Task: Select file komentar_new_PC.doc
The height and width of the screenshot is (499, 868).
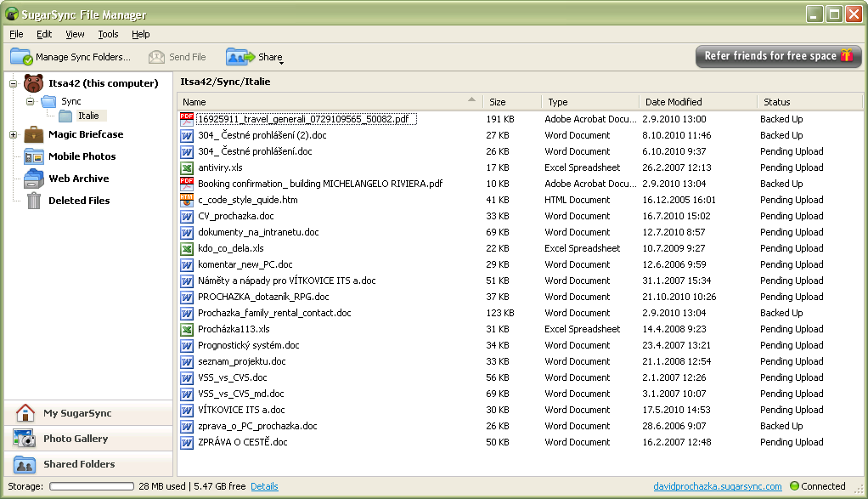Action: tap(245, 264)
